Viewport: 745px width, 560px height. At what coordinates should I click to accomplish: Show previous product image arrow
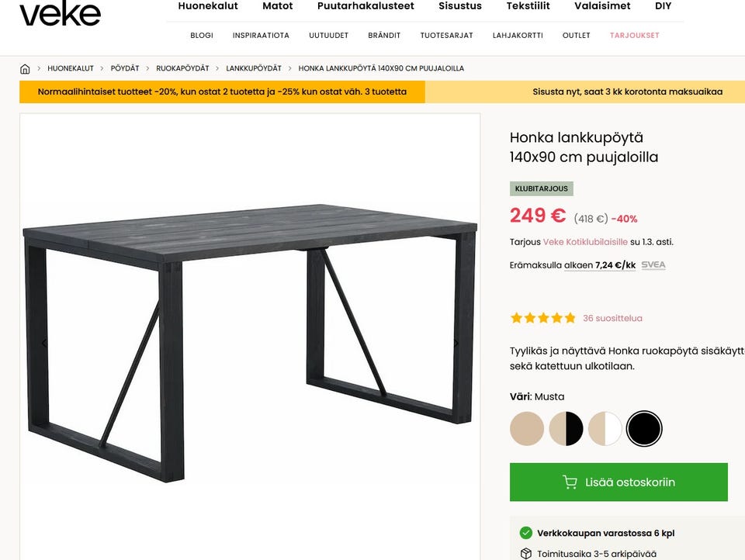coord(44,343)
